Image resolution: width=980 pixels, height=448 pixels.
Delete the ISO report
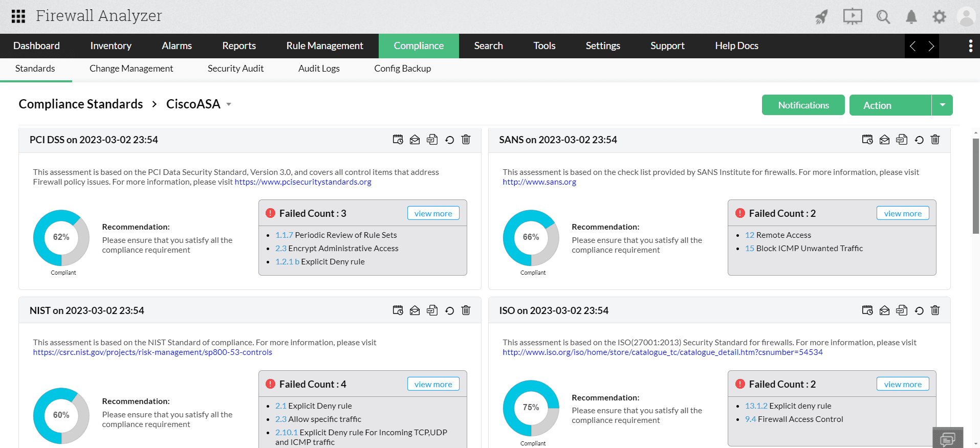point(935,310)
